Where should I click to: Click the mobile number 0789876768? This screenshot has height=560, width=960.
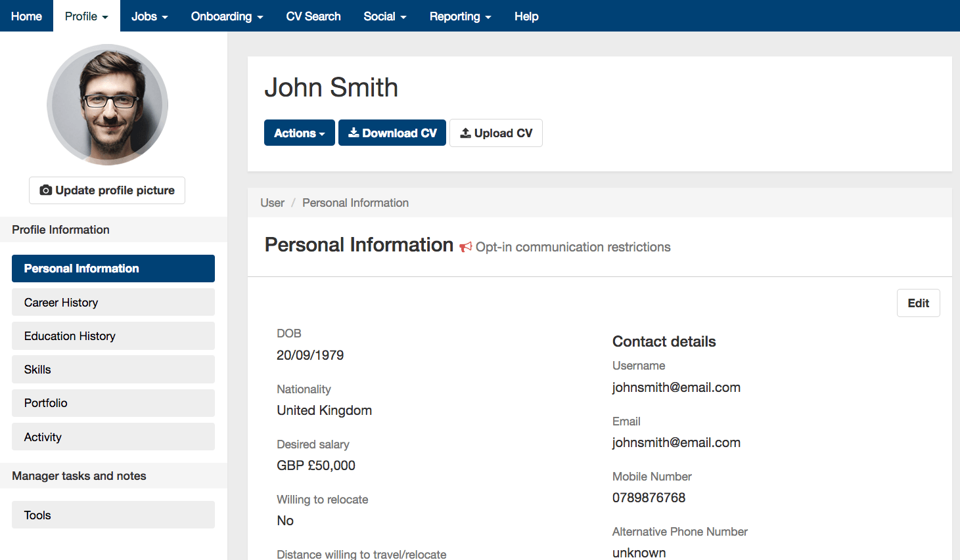(x=649, y=498)
